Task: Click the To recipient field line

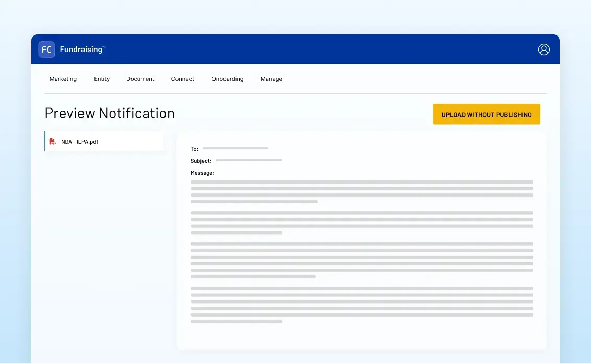Action: click(x=235, y=149)
